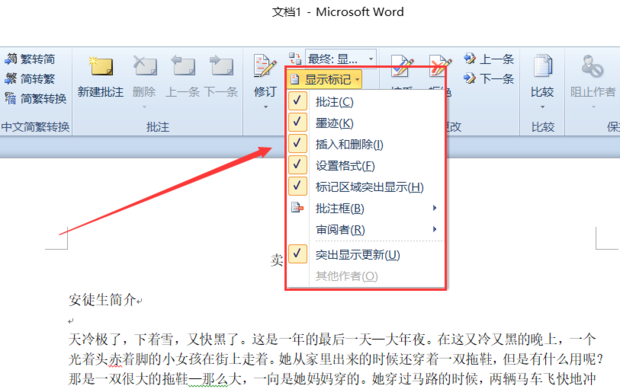Click the 比较 compare documents icon
The height and width of the screenshot is (389, 620).
542,66
